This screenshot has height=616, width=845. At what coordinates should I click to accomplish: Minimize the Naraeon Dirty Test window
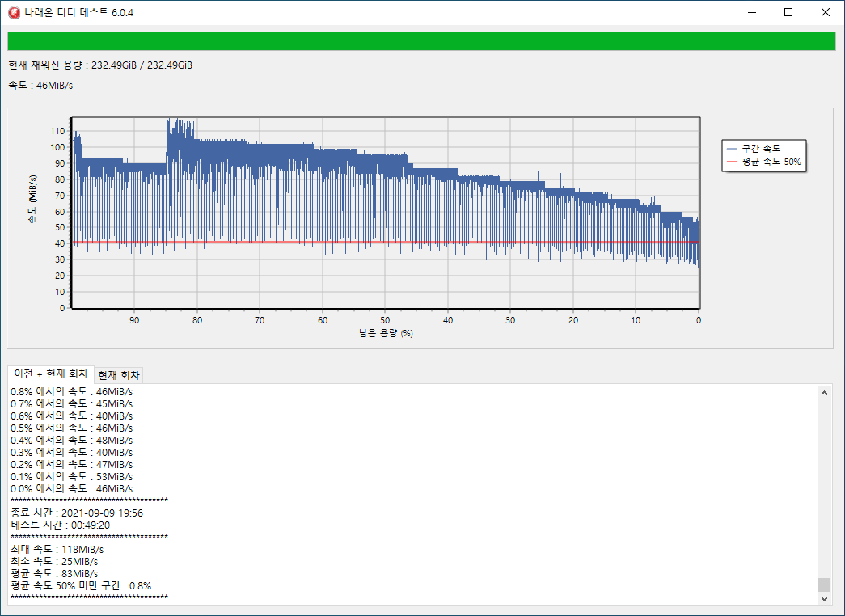(752, 12)
